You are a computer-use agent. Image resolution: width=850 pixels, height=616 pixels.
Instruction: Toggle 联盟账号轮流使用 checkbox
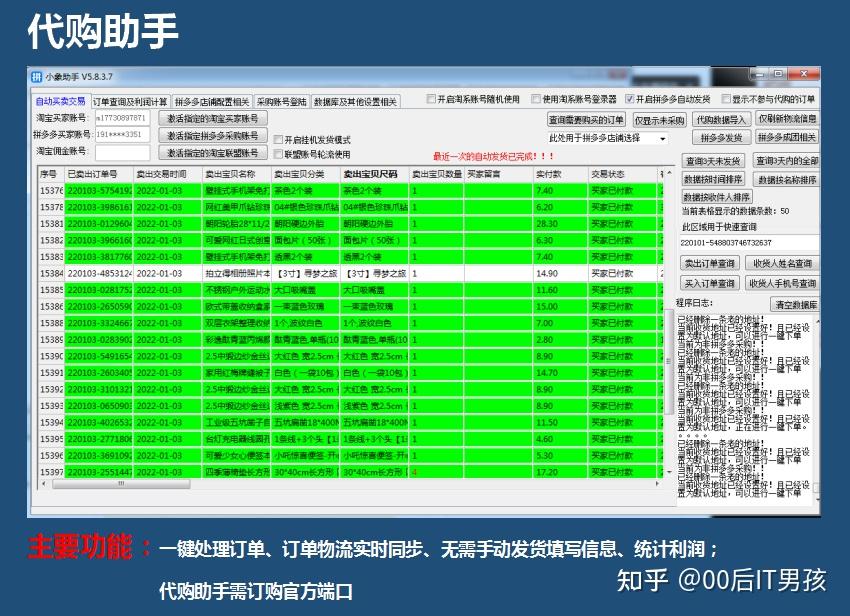279,155
